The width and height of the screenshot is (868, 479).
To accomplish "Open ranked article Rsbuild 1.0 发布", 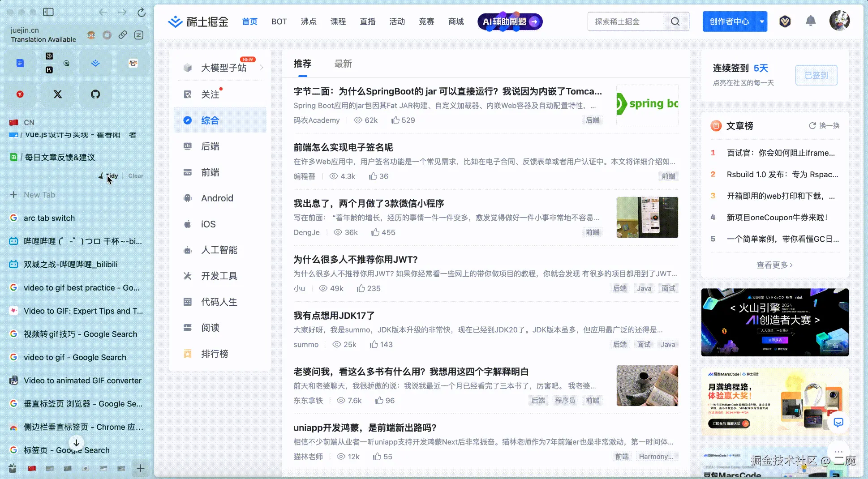I will click(x=782, y=175).
